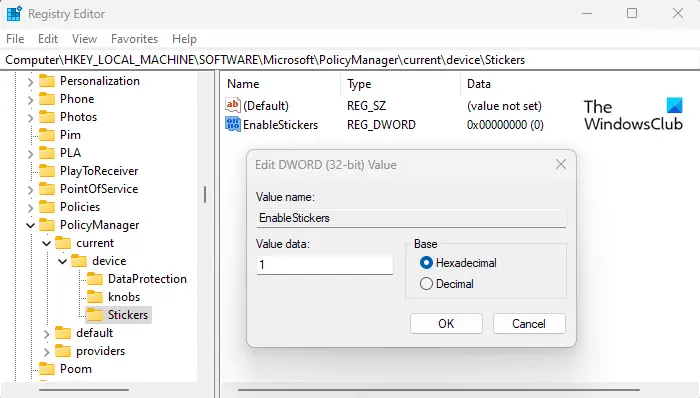Cancel the DWORD edit dialog

pos(529,323)
